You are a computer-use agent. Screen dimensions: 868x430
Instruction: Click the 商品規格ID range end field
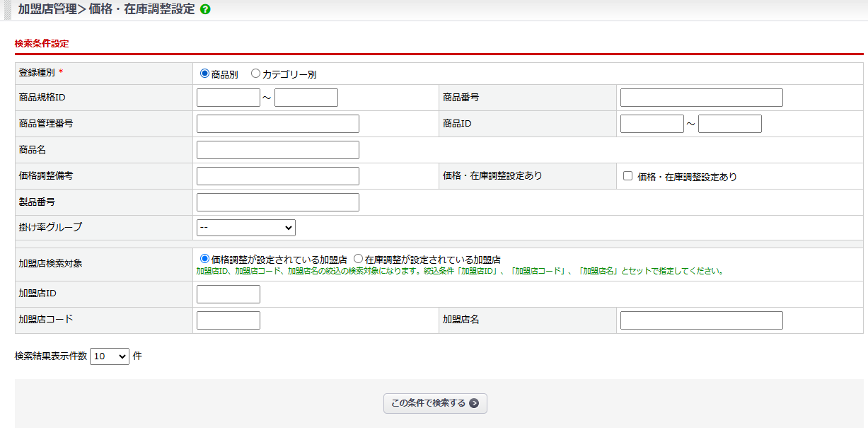(x=306, y=98)
